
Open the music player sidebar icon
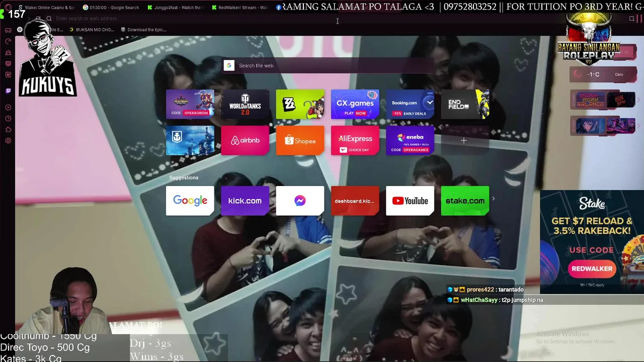8,108
